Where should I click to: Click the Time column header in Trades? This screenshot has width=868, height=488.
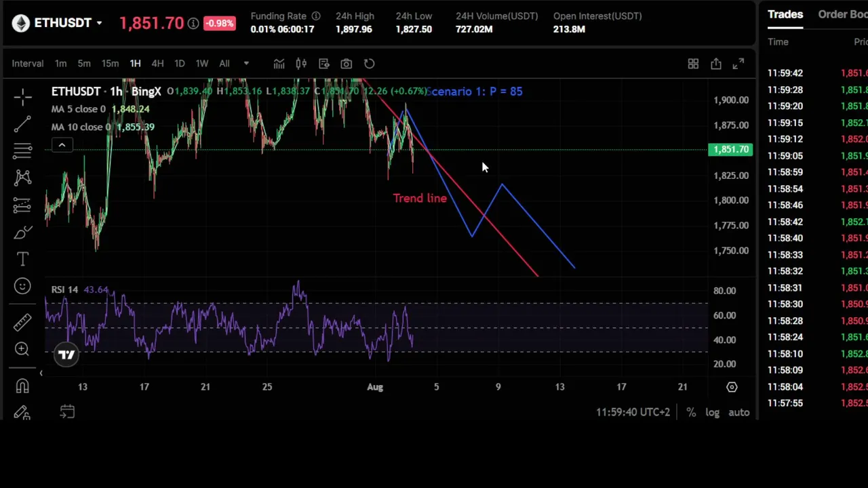click(x=778, y=42)
